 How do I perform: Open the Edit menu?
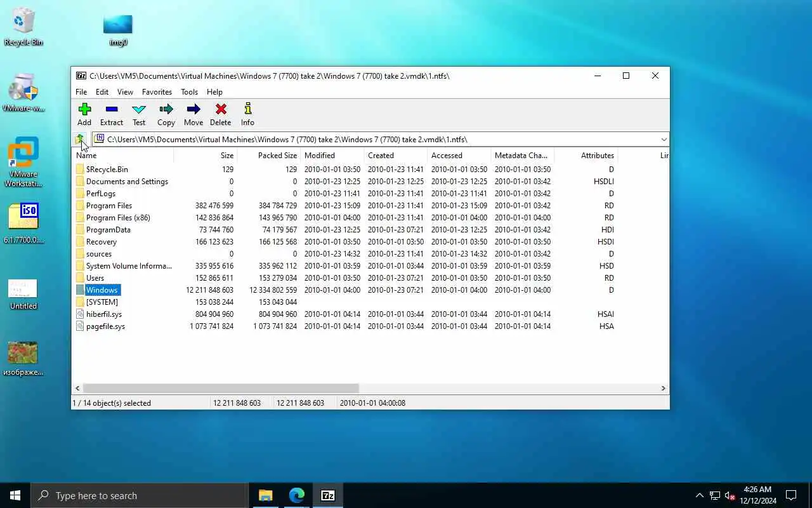(102, 92)
